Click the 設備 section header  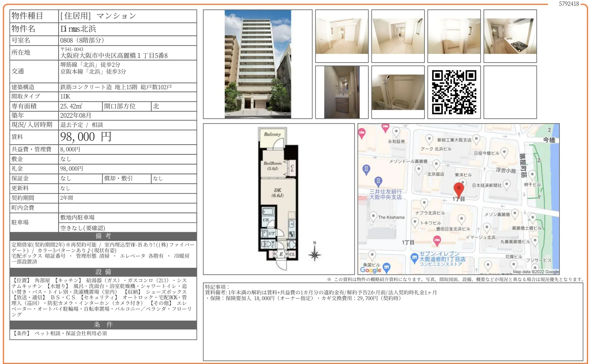coord(103,272)
